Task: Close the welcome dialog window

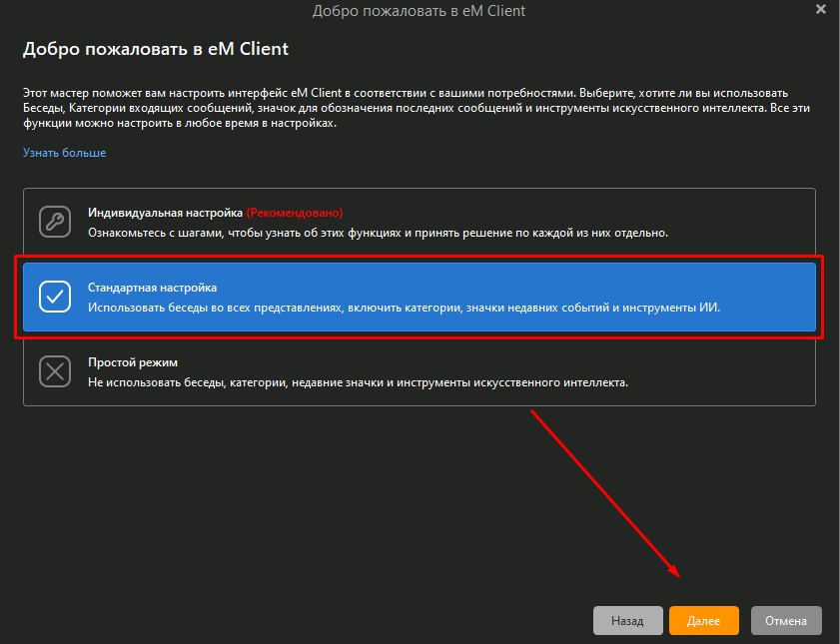Action: pyautogui.click(x=821, y=9)
